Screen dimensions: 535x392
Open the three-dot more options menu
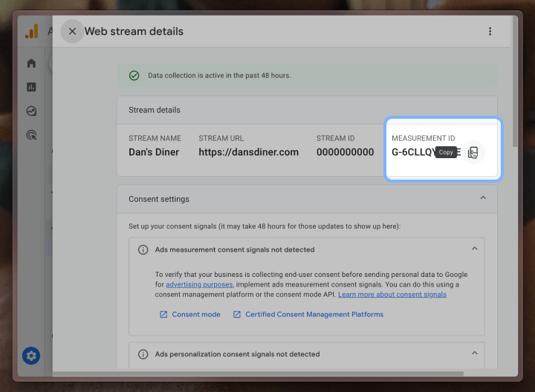[x=490, y=31]
